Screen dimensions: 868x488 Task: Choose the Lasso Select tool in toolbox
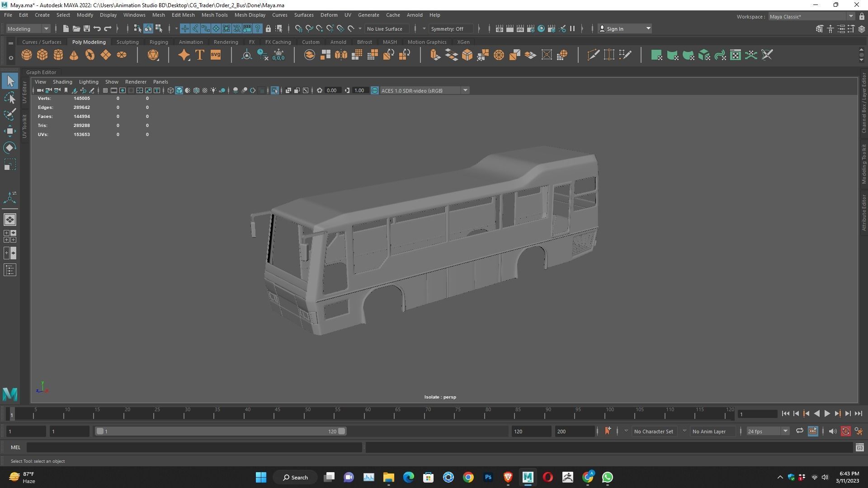click(x=10, y=98)
